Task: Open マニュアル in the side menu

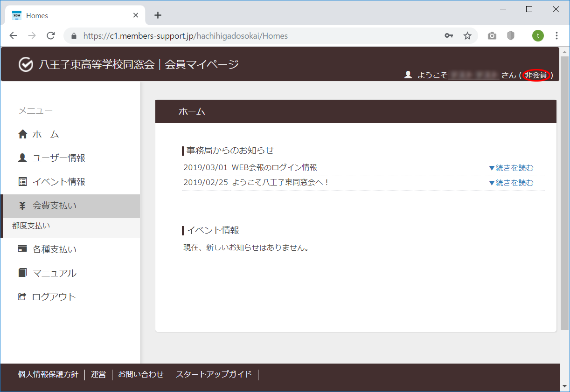Action: [70, 273]
